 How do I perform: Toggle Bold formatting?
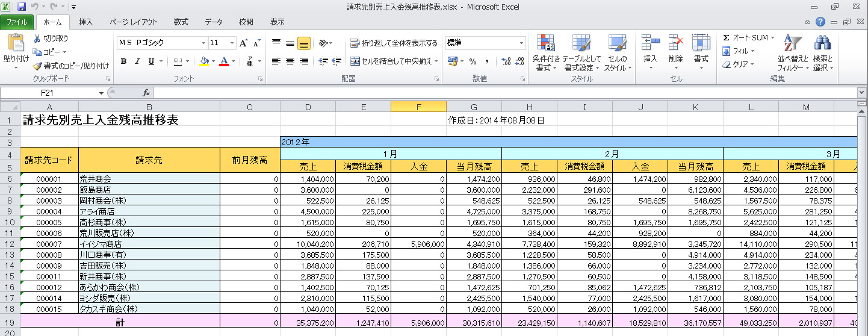(123, 61)
